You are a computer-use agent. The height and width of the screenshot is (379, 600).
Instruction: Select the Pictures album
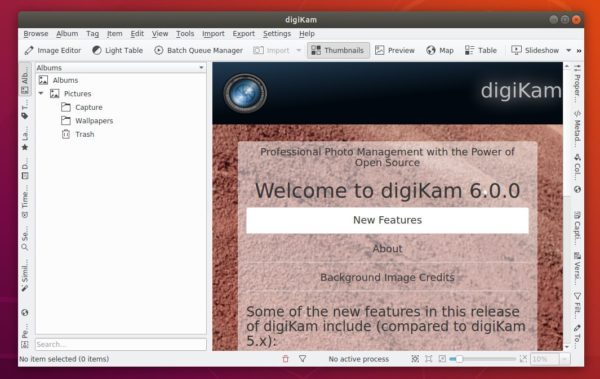point(77,93)
